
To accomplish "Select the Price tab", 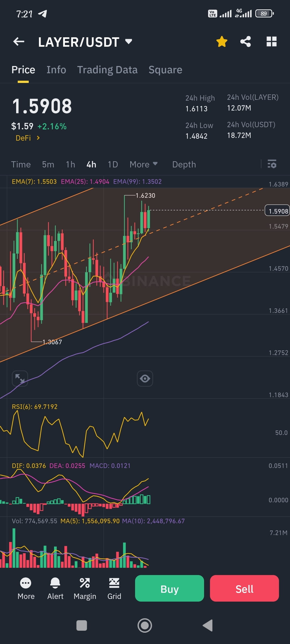I will click(x=23, y=70).
